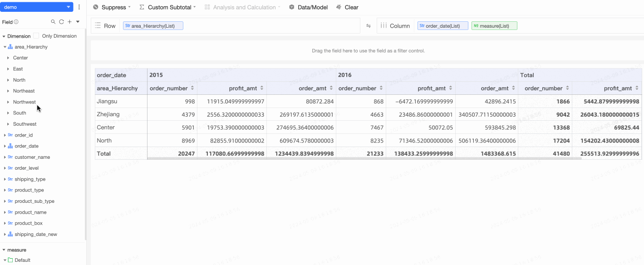Expand the Northwest tree node
This screenshot has height=265, width=644.
(x=8, y=102)
